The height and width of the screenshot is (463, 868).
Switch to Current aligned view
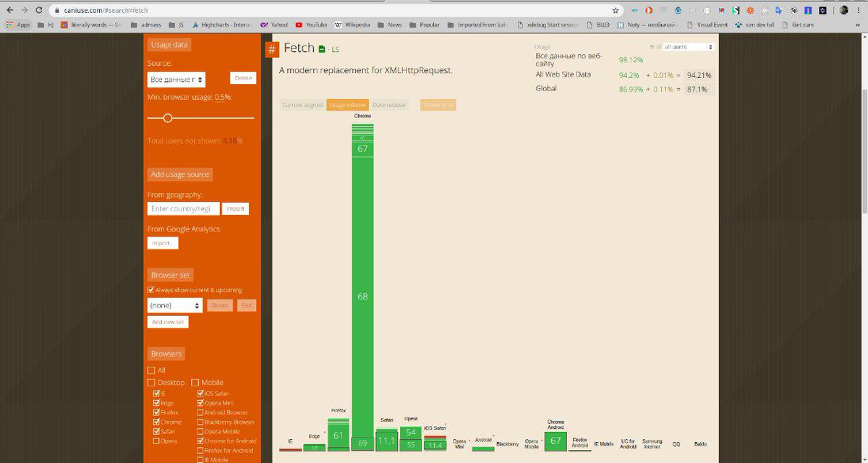click(302, 106)
